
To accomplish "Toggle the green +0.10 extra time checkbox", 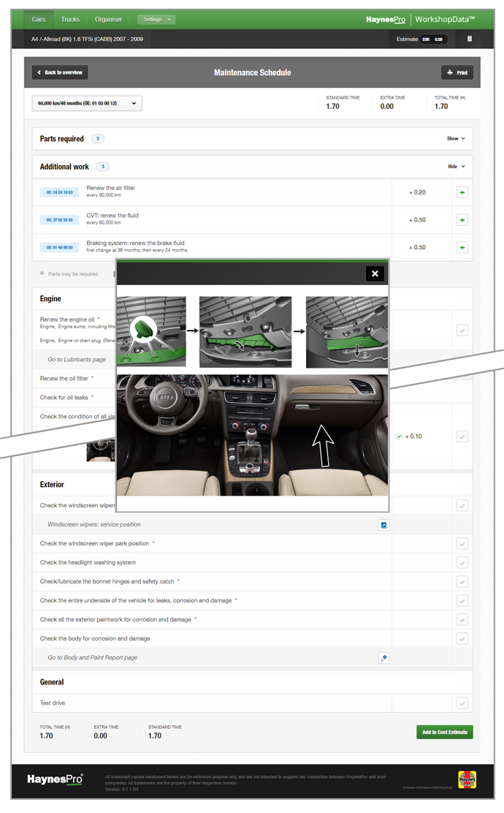I will (x=399, y=436).
